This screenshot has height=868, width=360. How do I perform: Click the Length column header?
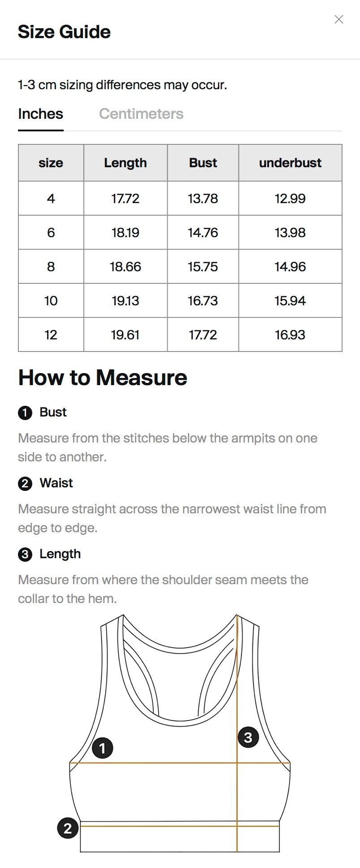pos(126,163)
